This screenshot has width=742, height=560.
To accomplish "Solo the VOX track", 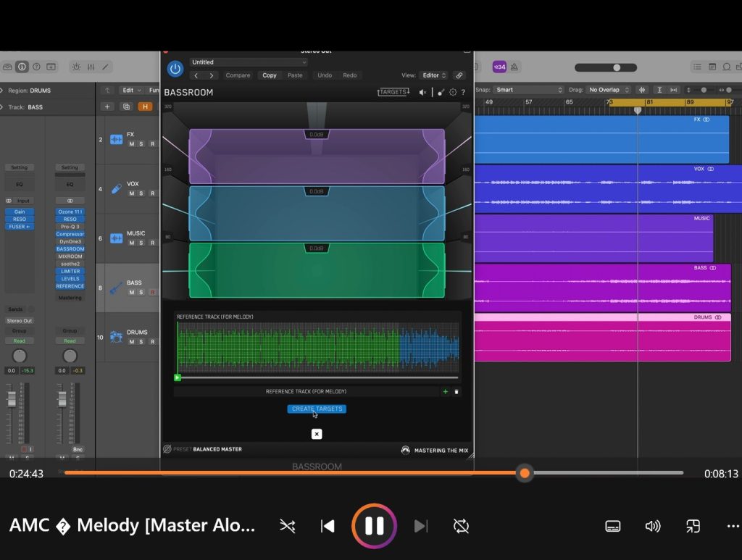I will (x=142, y=193).
